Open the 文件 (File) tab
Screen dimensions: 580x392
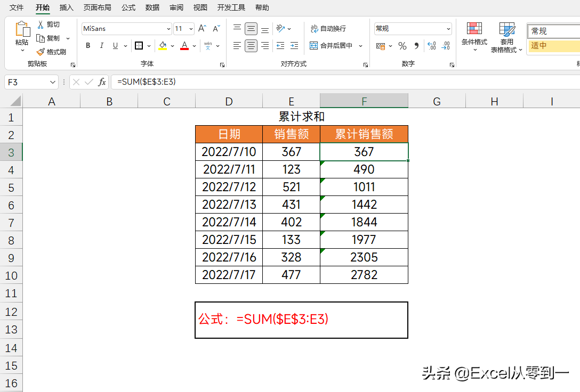tap(17, 7)
